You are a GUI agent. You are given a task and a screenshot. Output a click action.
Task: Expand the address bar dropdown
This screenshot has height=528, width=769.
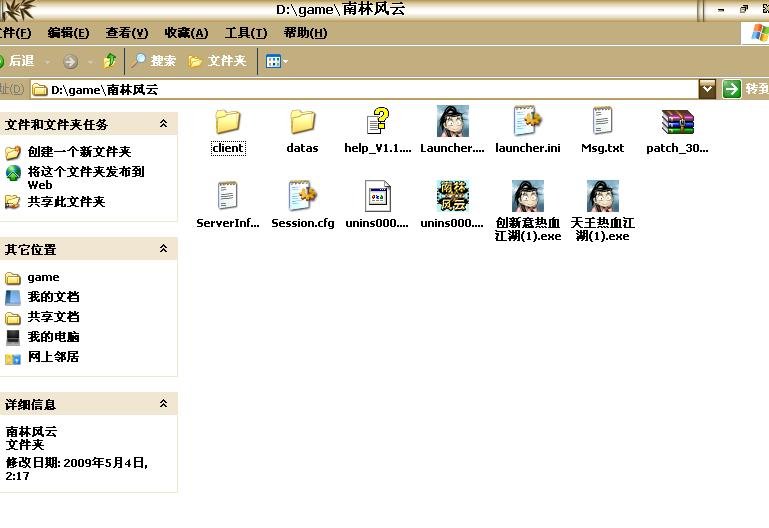pyautogui.click(x=707, y=89)
